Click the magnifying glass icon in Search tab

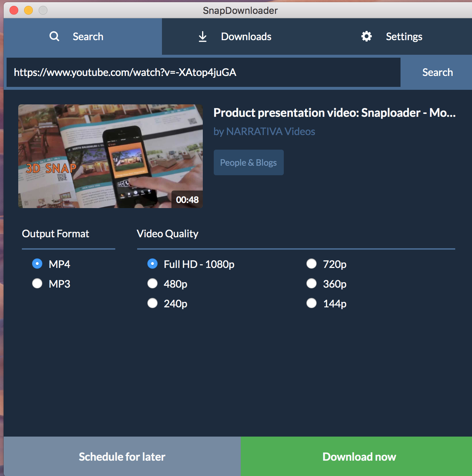click(54, 36)
